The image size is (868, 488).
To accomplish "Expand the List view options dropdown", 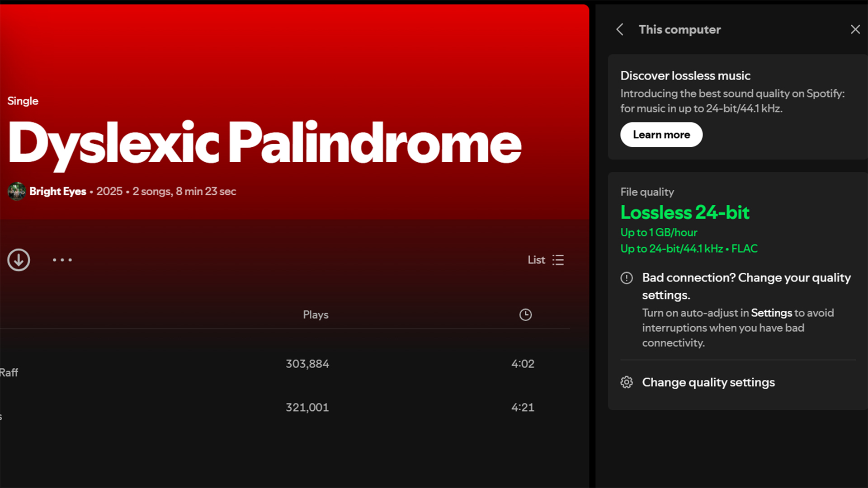I will coord(536,260).
